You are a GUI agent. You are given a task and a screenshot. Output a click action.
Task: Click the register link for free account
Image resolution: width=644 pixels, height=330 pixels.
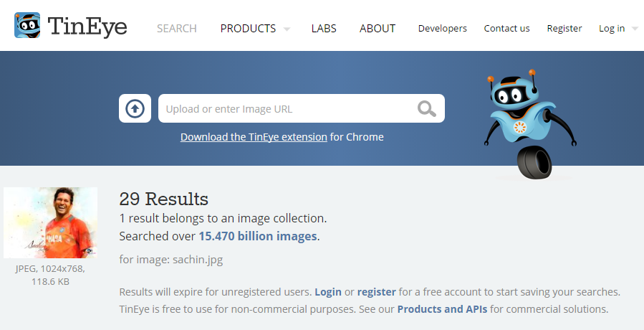point(377,292)
